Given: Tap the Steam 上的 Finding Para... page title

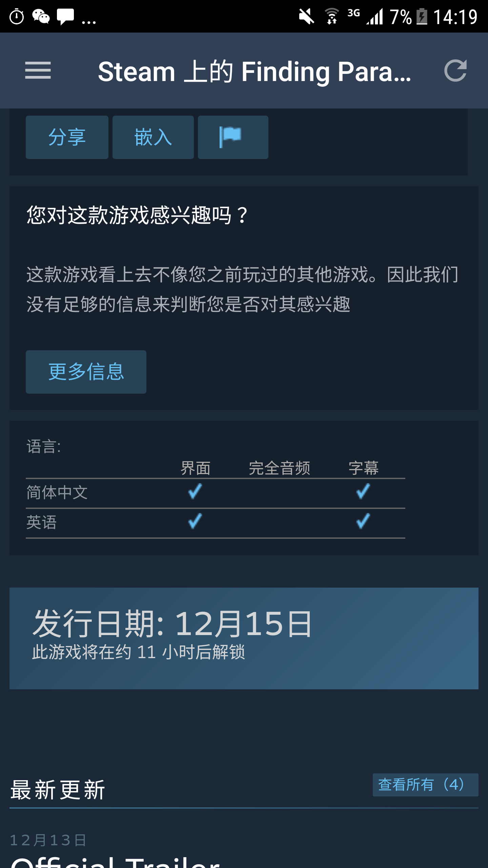Looking at the screenshot, I should point(255,72).
